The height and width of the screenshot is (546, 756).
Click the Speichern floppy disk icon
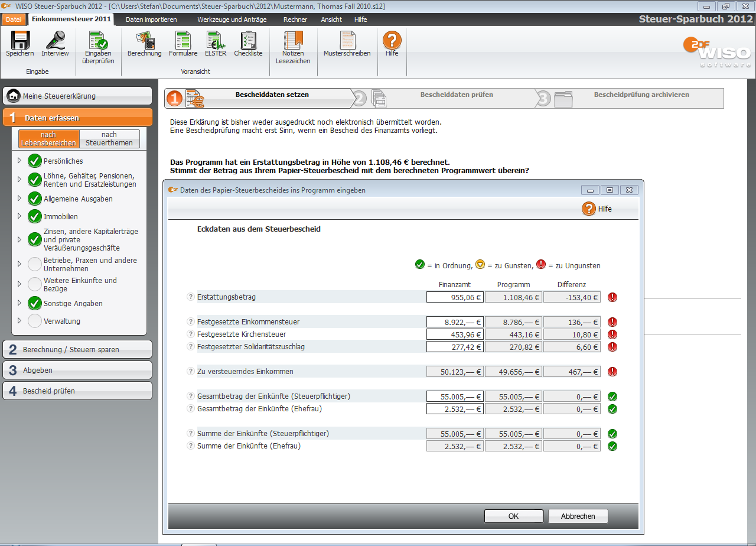point(19,41)
